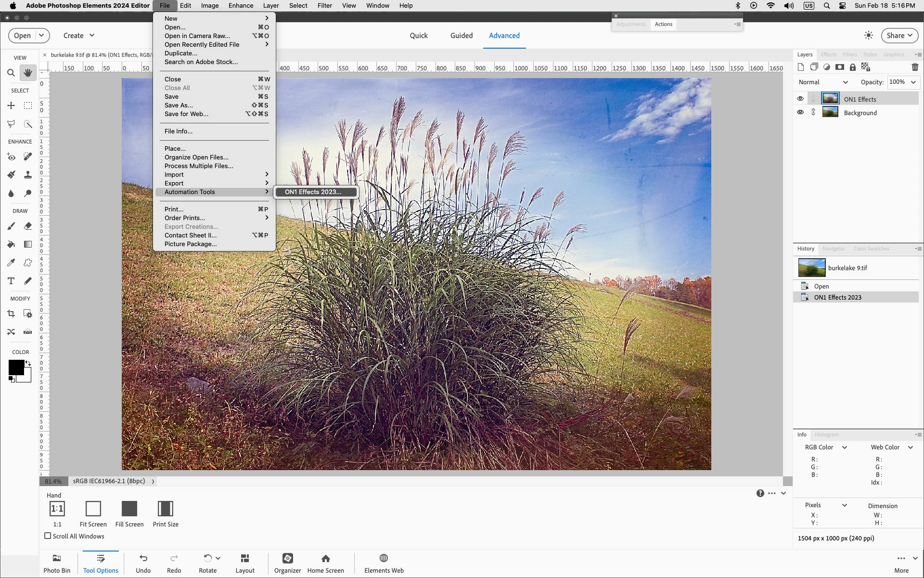Select the Zoom tool magnifier
The image size is (924, 578).
click(11, 73)
